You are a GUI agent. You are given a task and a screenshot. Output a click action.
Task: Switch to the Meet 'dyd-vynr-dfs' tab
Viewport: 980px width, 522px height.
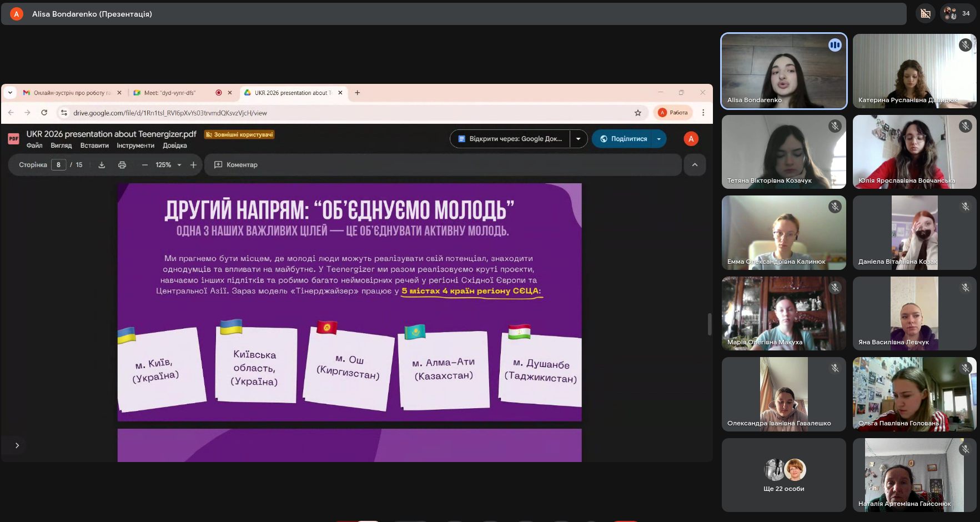tap(182, 93)
